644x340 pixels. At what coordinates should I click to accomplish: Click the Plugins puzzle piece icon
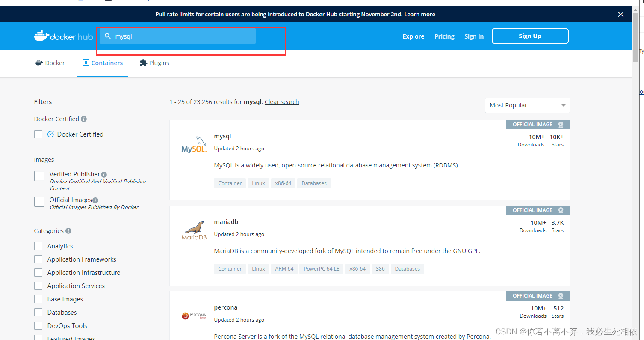(144, 63)
